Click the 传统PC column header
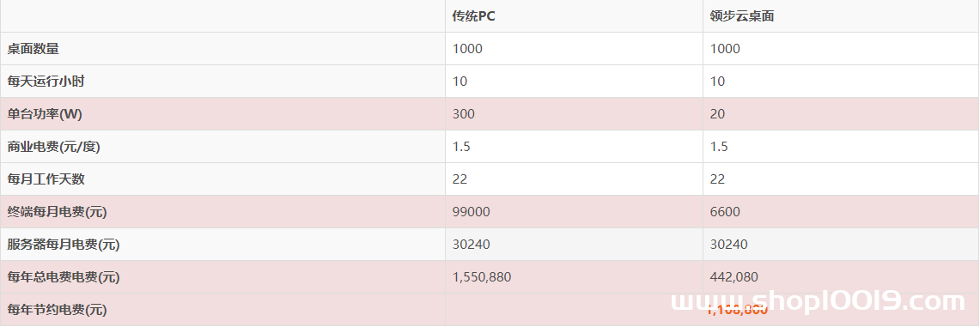 point(474,16)
